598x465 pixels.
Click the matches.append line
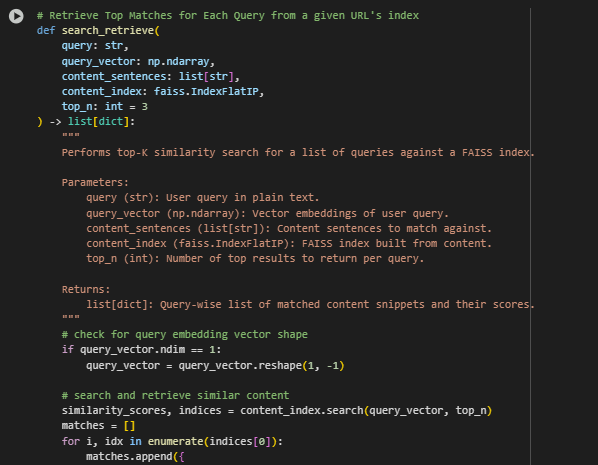135,456
